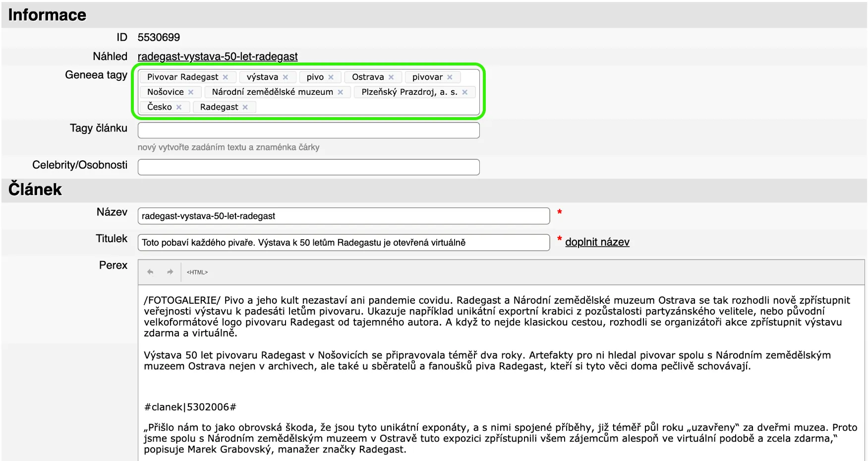Click into the Celebrity/Osobnosti field

coord(308,167)
